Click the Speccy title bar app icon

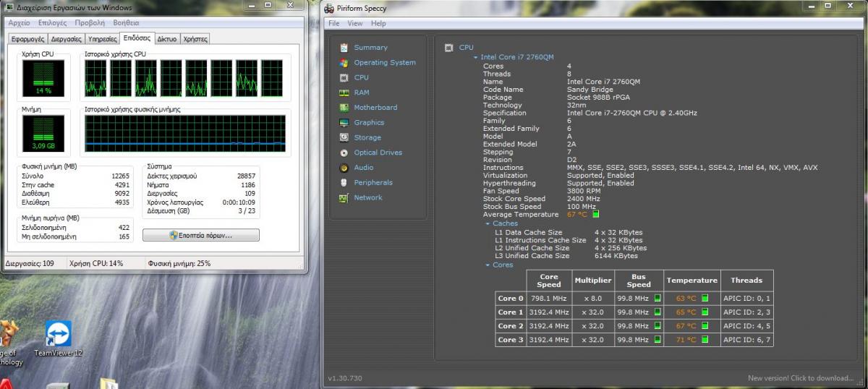pyautogui.click(x=330, y=8)
